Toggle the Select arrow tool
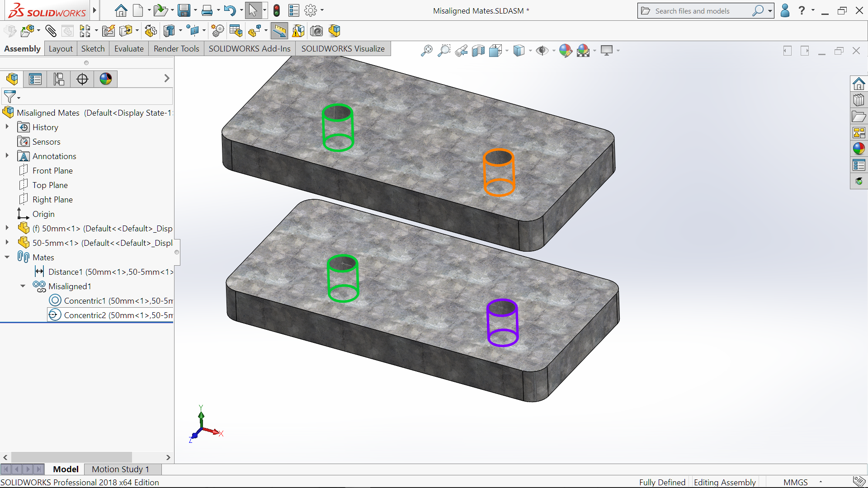 pos(253,10)
